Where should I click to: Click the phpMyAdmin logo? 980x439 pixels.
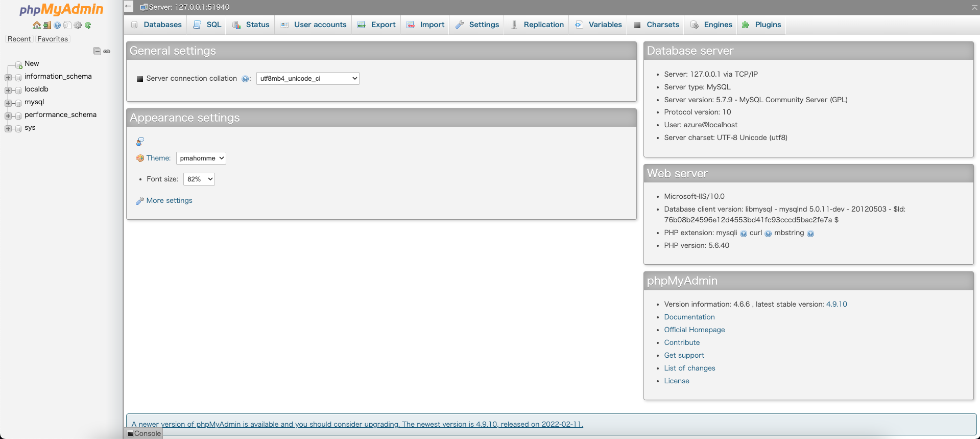pos(61,9)
